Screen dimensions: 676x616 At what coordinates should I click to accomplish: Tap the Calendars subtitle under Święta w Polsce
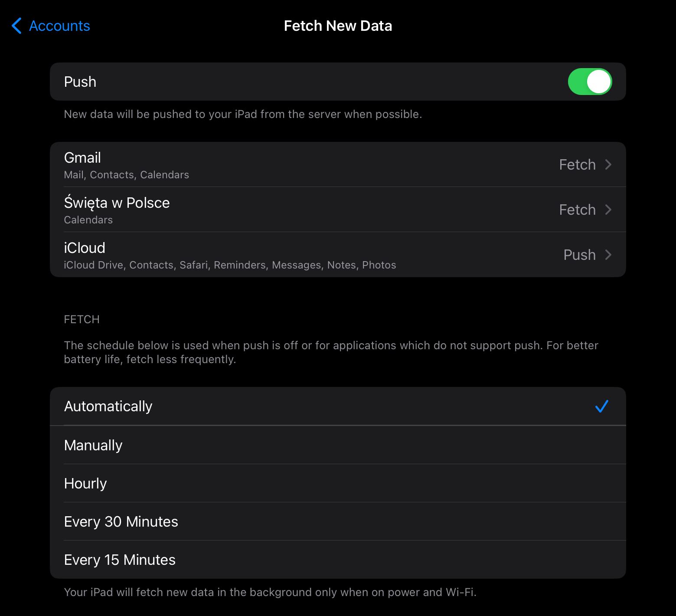[x=88, y=220]
